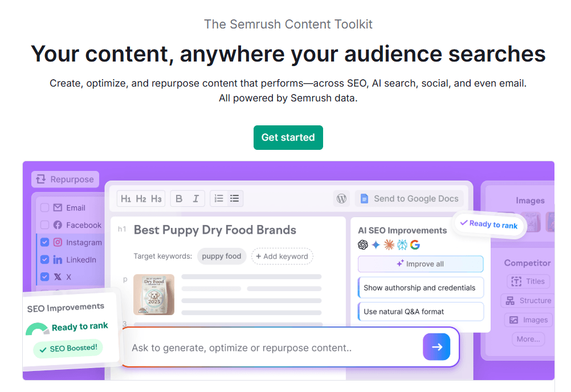The image size is (571, 392).
Task: Toggle italic formatting in the editor
Action: point(196,199)
